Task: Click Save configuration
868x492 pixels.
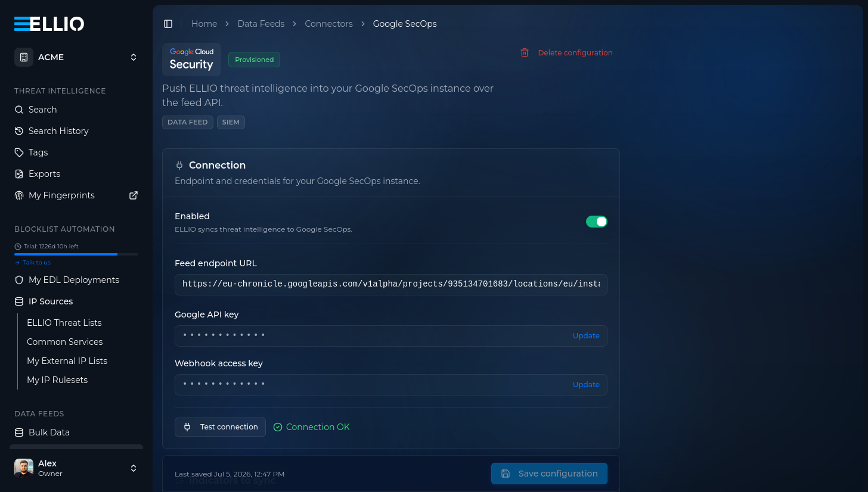Action: 549,474
